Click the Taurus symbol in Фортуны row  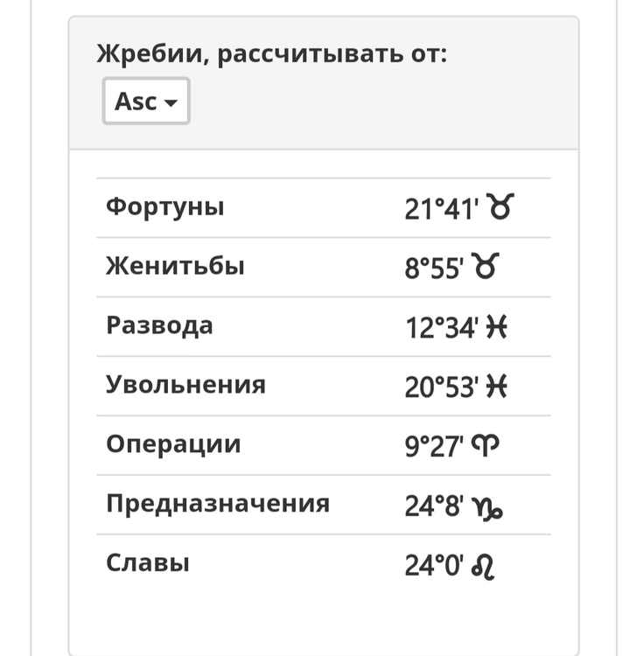tap(500, 206)
